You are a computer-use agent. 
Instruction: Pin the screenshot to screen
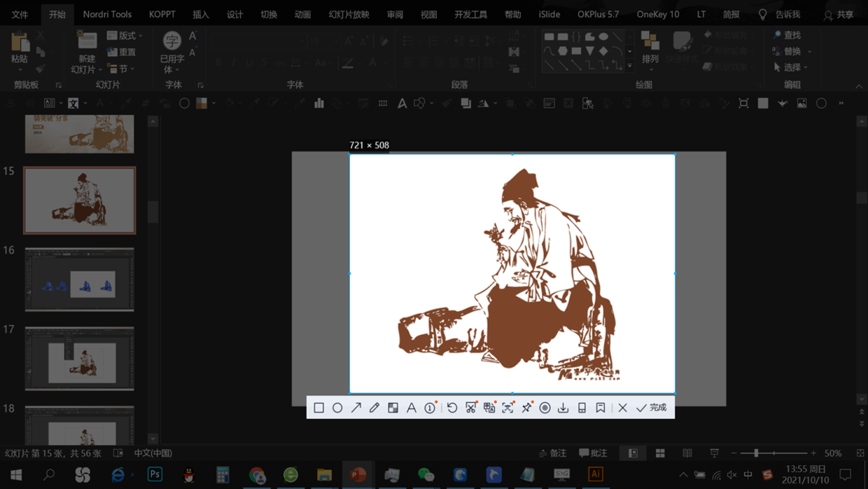(526, 408)
